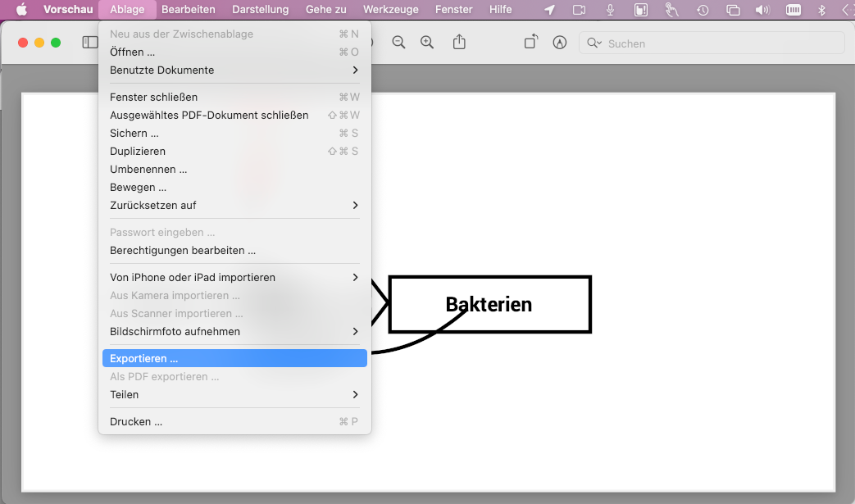855x504 pixels.
Task: Select Drucken … menu entry
Action: click(136, 422)
